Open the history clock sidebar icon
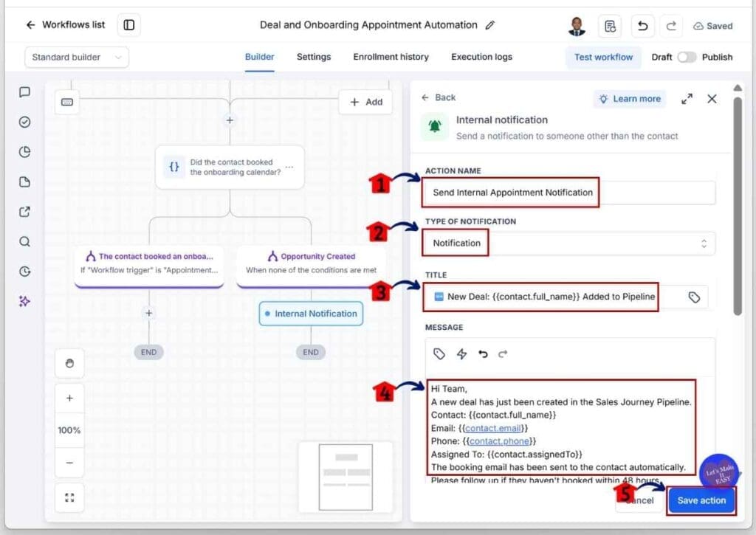 [x=24, y=272]
